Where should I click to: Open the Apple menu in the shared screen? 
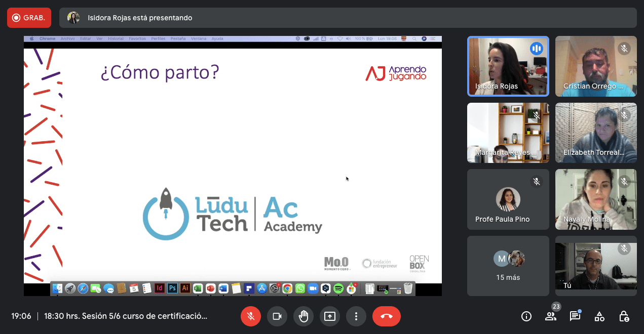point(31,38)
